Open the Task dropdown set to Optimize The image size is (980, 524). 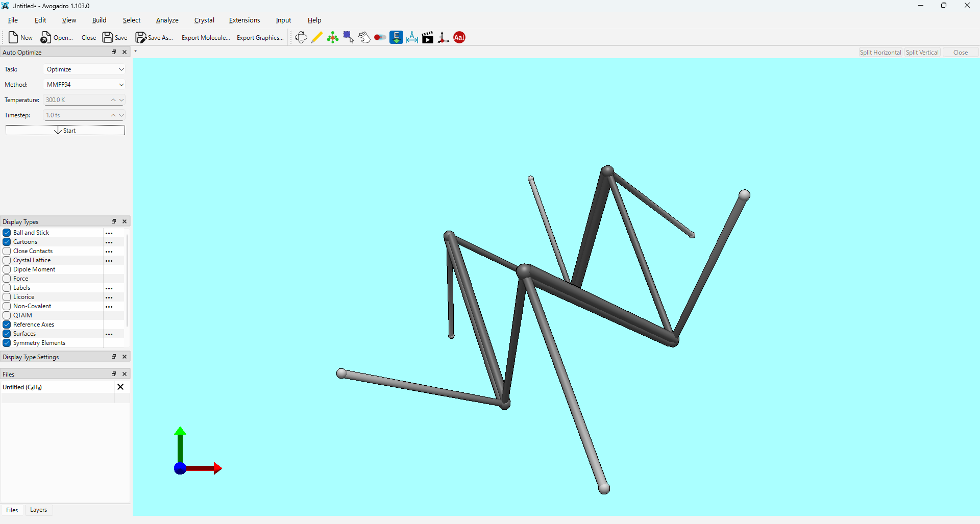[x=85, y=69]
